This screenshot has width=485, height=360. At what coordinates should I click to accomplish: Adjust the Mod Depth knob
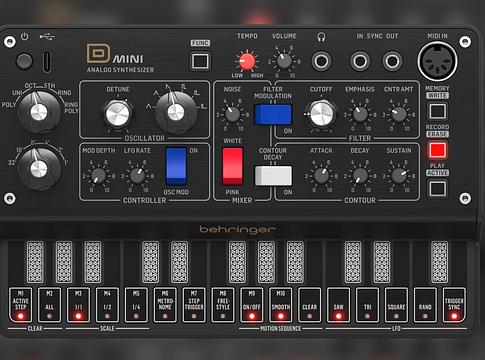98,176
